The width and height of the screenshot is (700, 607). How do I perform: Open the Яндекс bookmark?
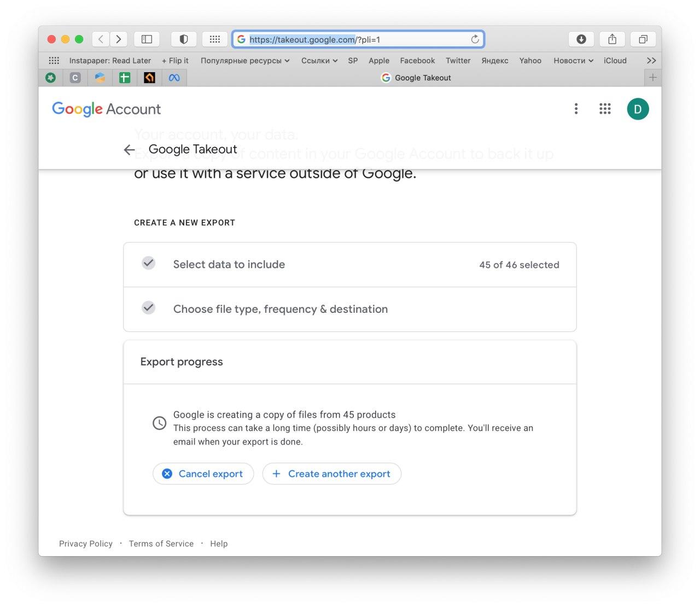click(x=495, y=61)
